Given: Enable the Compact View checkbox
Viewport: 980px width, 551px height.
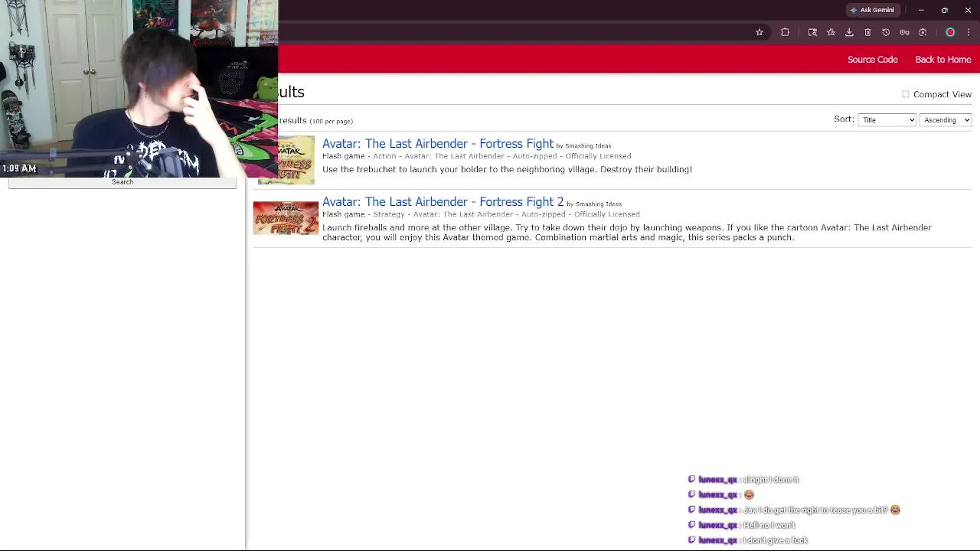Looking at the screenshot, I should pos(906,94).
